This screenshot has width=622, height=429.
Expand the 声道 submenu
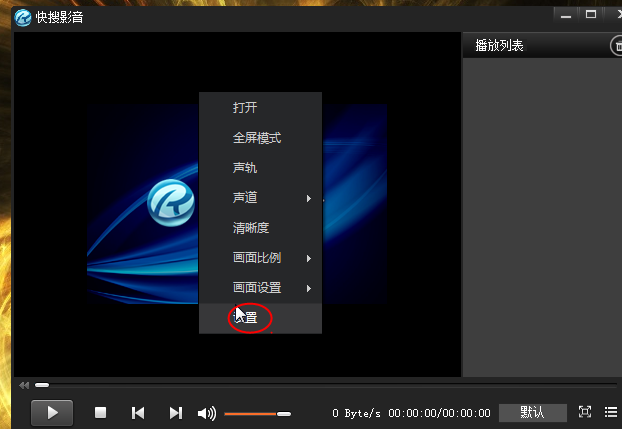pyautogui.click(x=260, y=198)
